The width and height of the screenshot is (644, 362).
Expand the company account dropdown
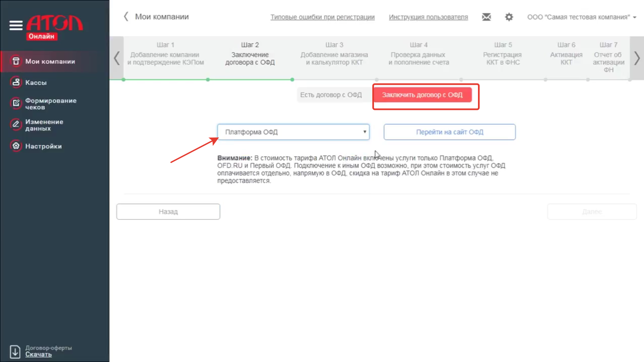click(581, 17)
